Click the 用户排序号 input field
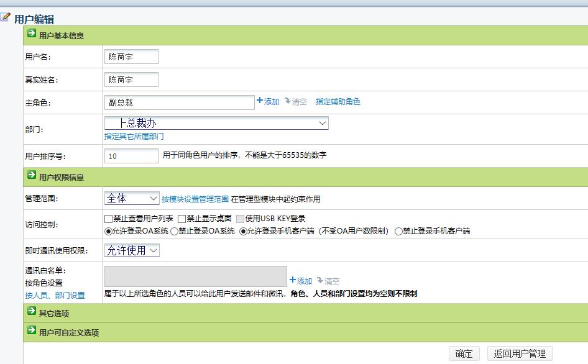588x364 pixels. tap(131, 156)
